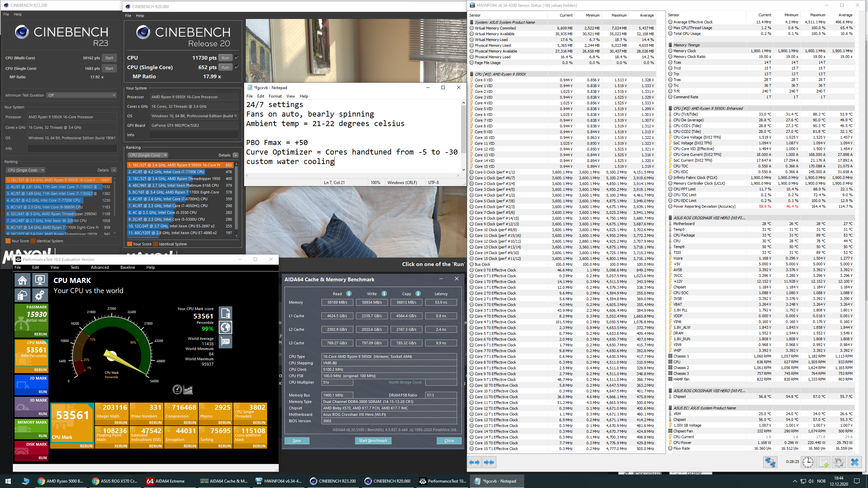Open PerformanceTest home screen icon
Image resolution: width=868 pixels, height=488 pixels.
coord(23,280)
